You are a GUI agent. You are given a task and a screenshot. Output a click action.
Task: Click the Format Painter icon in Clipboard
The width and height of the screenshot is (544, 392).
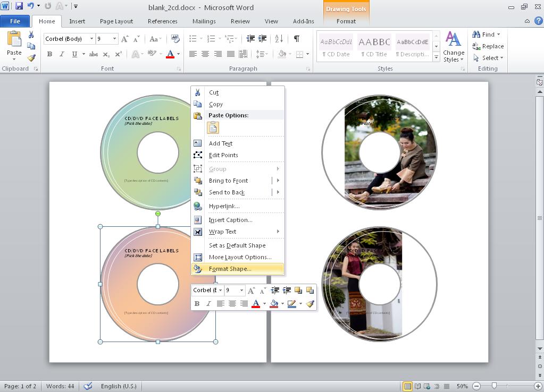pyautogui.click(x=31, y=58)
